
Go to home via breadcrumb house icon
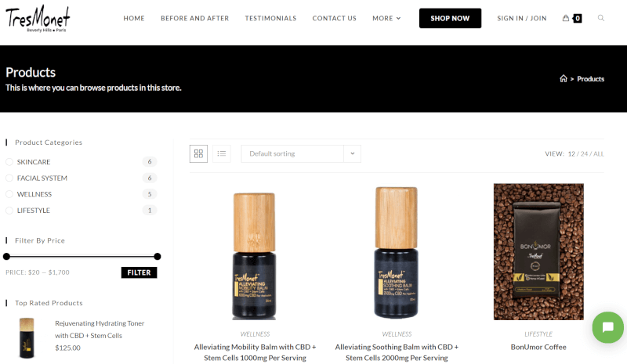click(x=563, y=79)
